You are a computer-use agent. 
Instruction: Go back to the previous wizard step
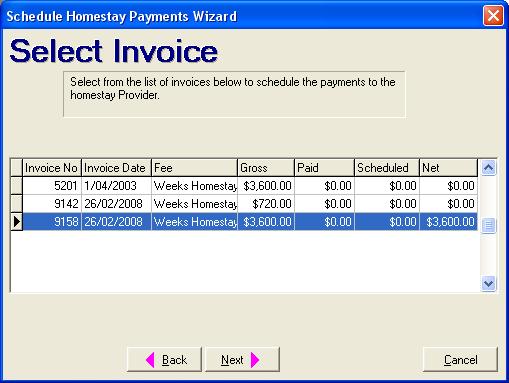coord(164,359)
